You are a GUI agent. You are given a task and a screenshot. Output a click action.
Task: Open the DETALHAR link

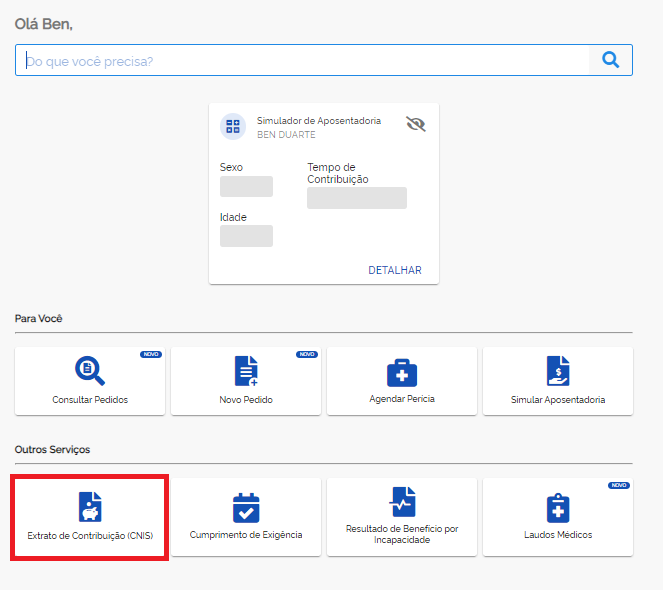(x=395, y=270)
